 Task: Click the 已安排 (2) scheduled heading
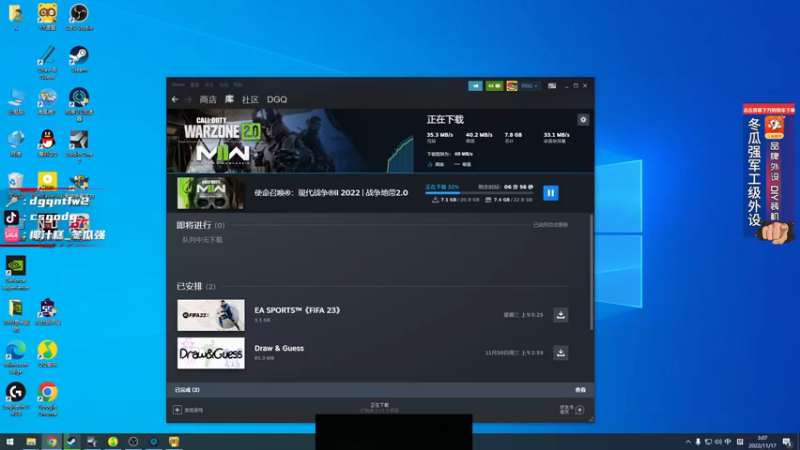[x=196, y=286]
